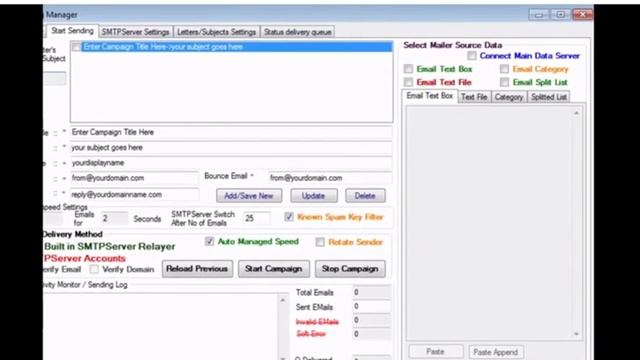Toggle Known Spam Key Filter checkbox
Image resolution: width=640 pixels, height=360 pixels.
289,217
